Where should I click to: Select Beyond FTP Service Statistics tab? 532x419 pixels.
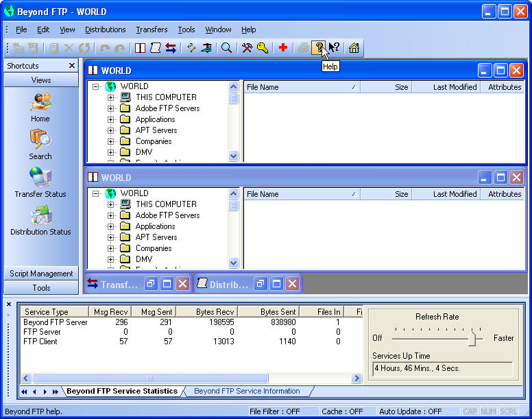point(122,391)
